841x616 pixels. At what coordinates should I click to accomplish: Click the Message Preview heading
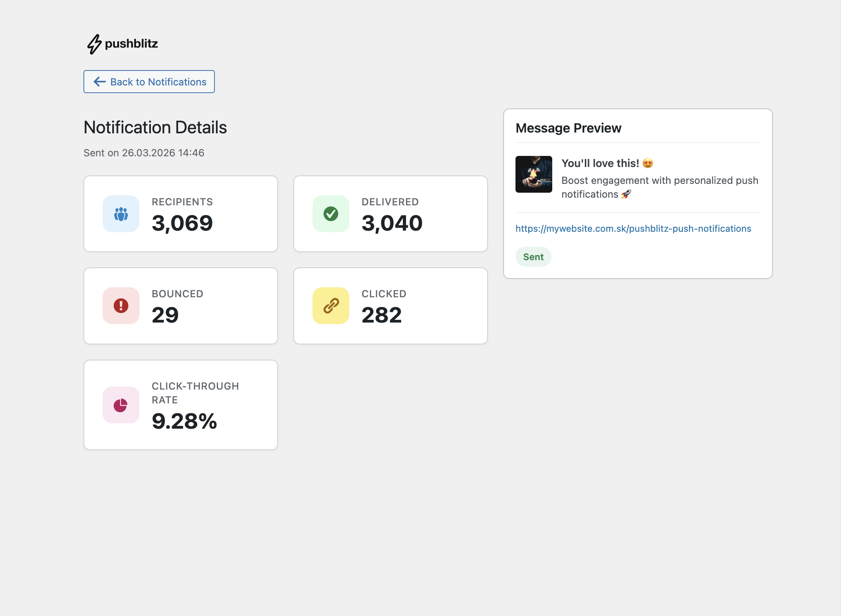(568, 128)
